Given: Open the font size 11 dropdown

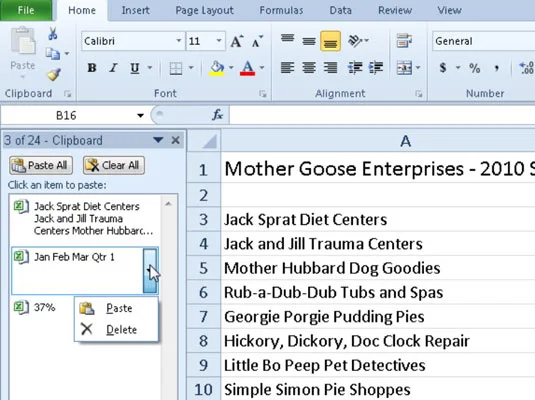Looking at the screenshot, I should pyautogui.click(x=219, y=41).
